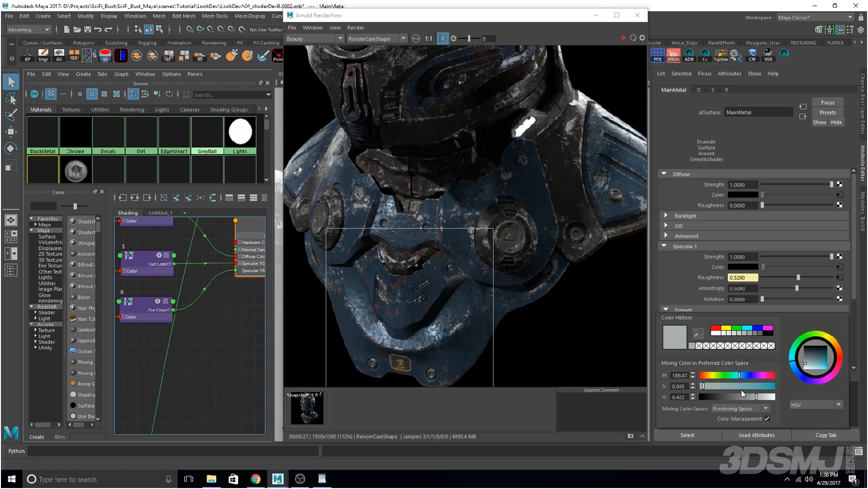Start the Arnold render with the red play icon
Screen dimensions: 868x489
coord(623,38)
